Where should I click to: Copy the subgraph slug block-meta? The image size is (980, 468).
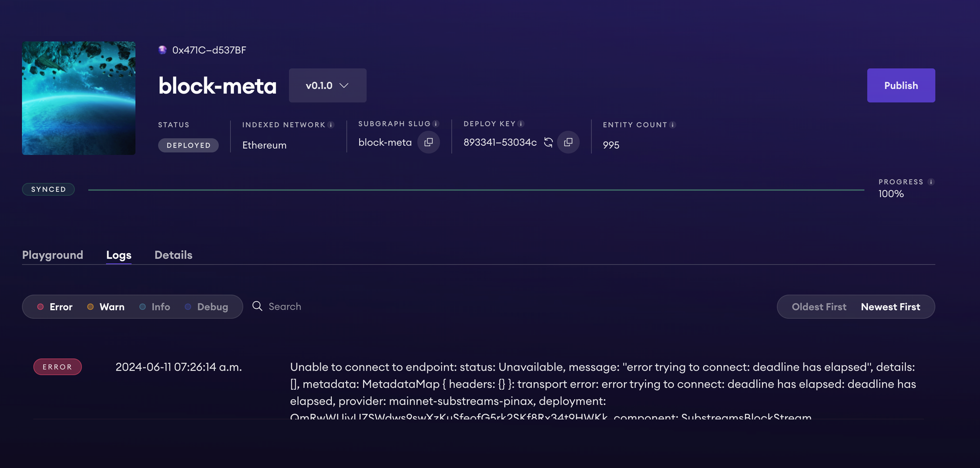(428, 142)
